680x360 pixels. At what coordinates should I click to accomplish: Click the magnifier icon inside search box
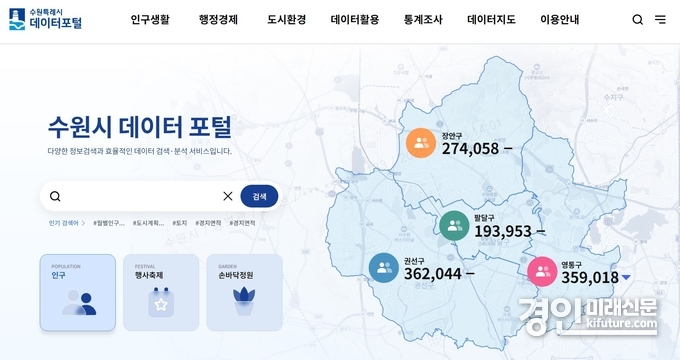55,196
